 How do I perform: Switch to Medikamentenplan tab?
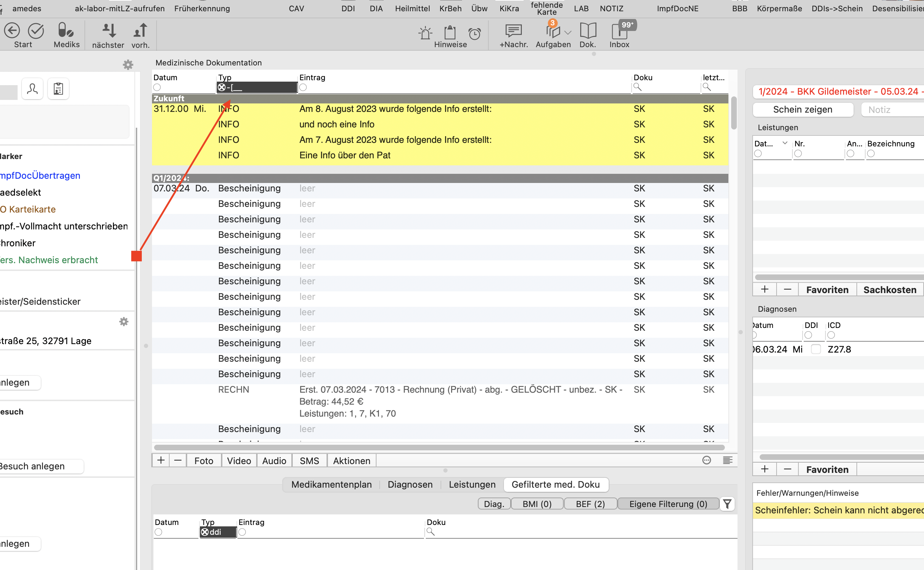pos(331,484)
